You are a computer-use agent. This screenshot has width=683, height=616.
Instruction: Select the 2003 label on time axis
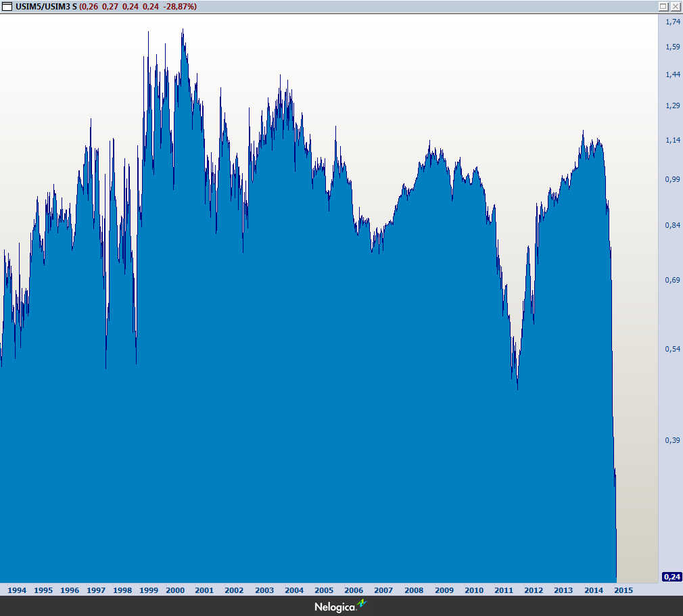(264, 590)
